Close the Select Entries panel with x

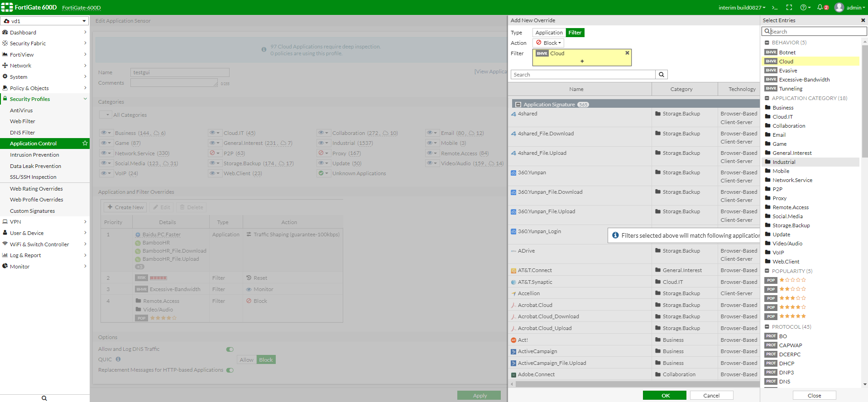coord(863,20)
